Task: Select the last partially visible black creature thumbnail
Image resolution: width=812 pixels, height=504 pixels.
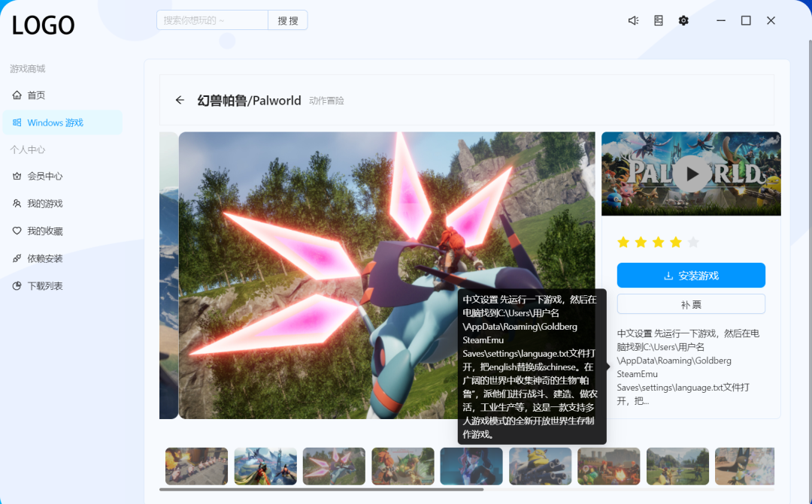Action: pos(744,466)
